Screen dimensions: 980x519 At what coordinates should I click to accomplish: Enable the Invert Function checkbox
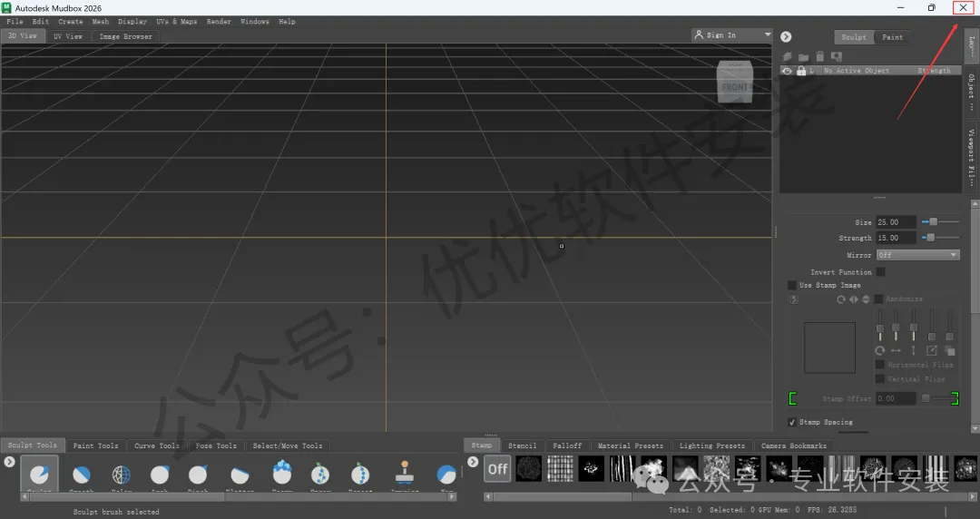(x=880, y=272)
